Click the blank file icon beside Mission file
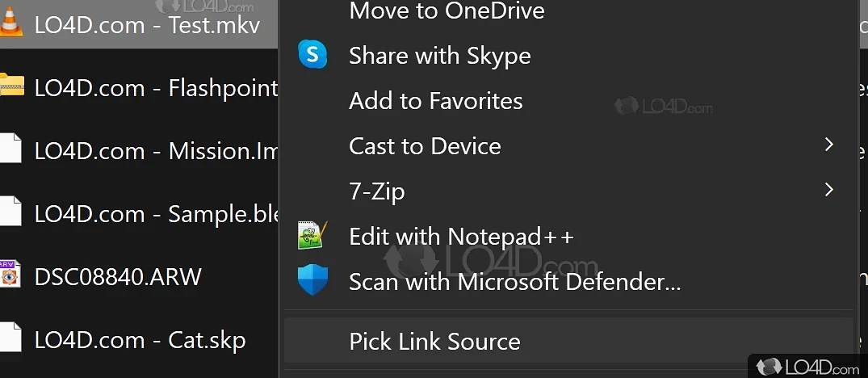Screen dimensions: 868x378 pos(10,149)
